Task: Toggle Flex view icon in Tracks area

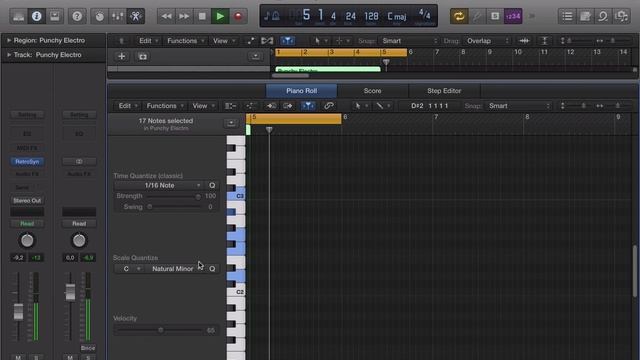Action: (x=267, y=41)
